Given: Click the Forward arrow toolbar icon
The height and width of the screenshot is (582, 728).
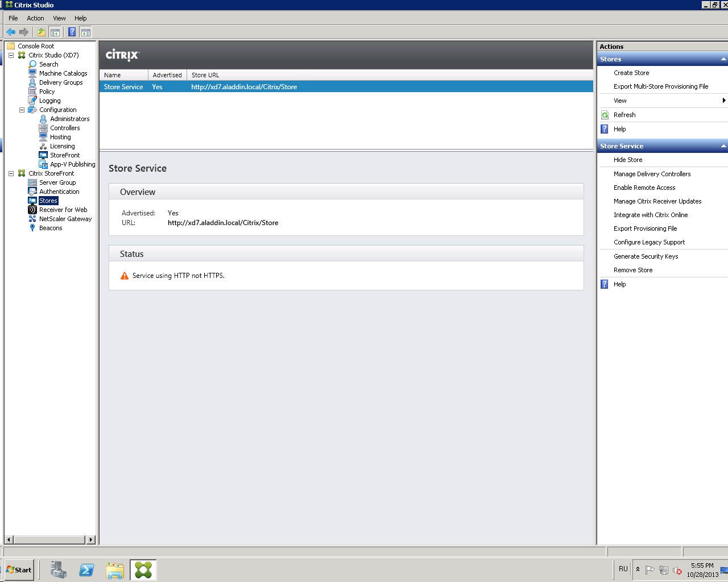Looking at the screenshot, I should (x=24, y=32).
